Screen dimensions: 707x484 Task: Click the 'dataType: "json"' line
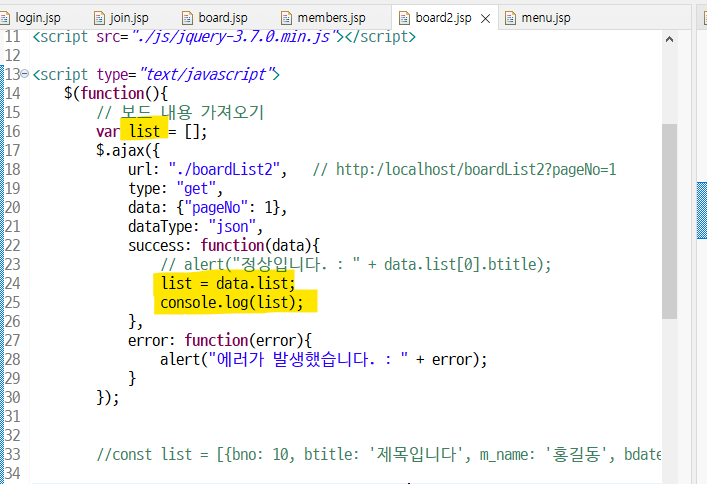(195, 226)
